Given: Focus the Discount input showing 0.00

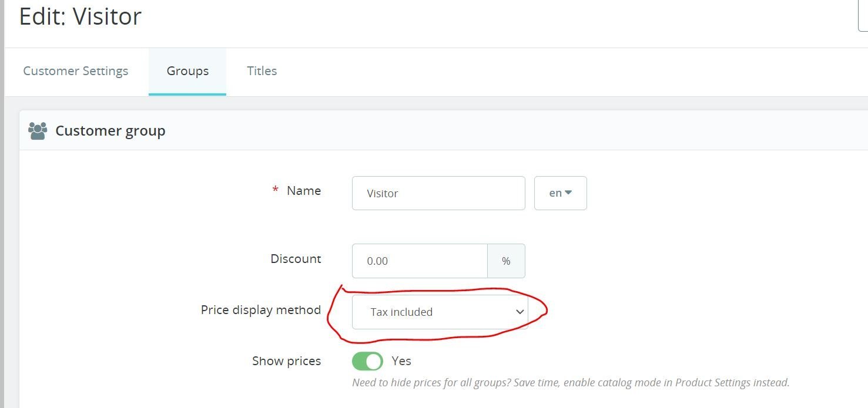Looking at the screenshot, I should click(420, 261).
